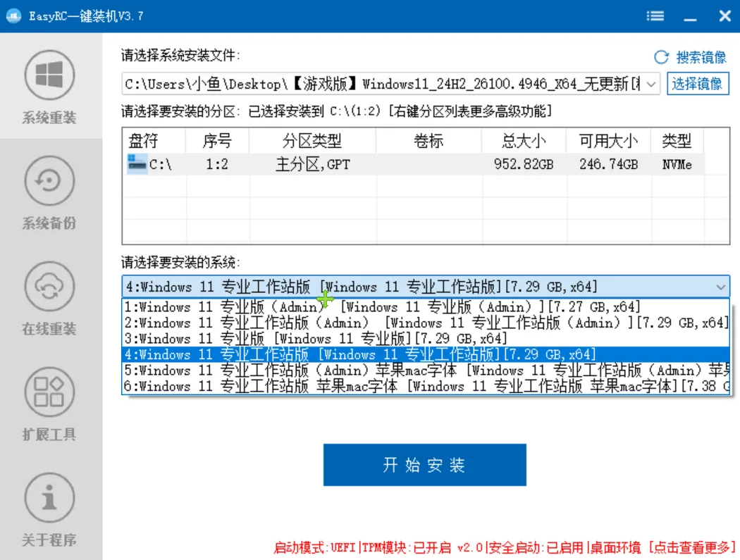Open the title bar menu list icon
Image resolution: width=740 pixels, height=560 pixels.
(655, 16)
